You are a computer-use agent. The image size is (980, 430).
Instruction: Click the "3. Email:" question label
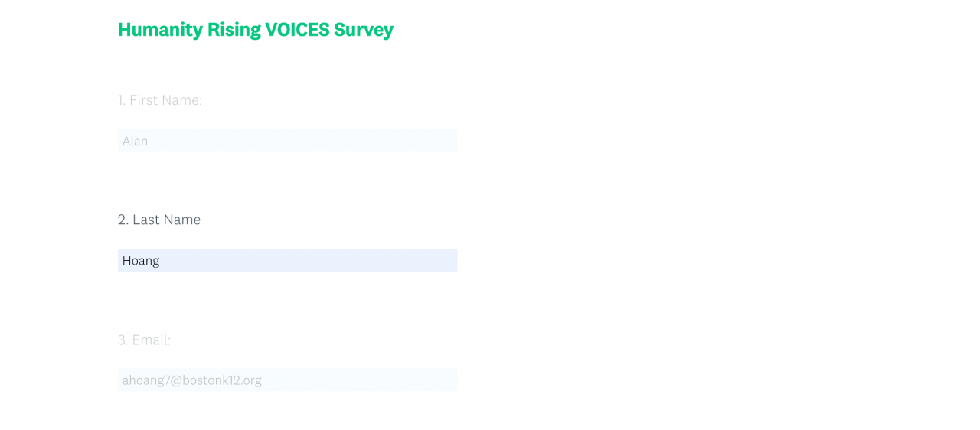click(x=144, y=340)
